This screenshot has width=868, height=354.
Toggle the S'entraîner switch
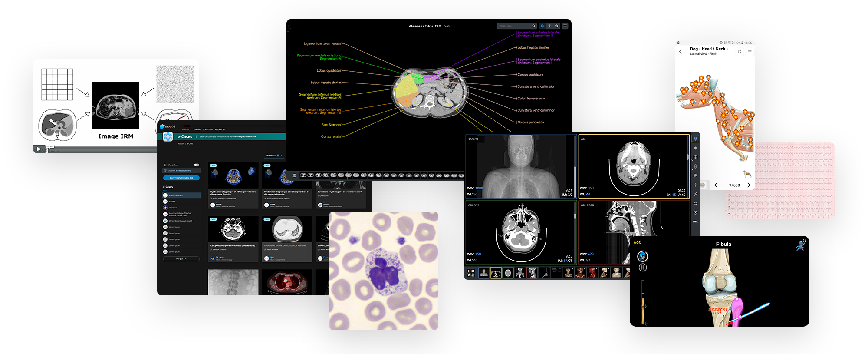pos(197,165)
